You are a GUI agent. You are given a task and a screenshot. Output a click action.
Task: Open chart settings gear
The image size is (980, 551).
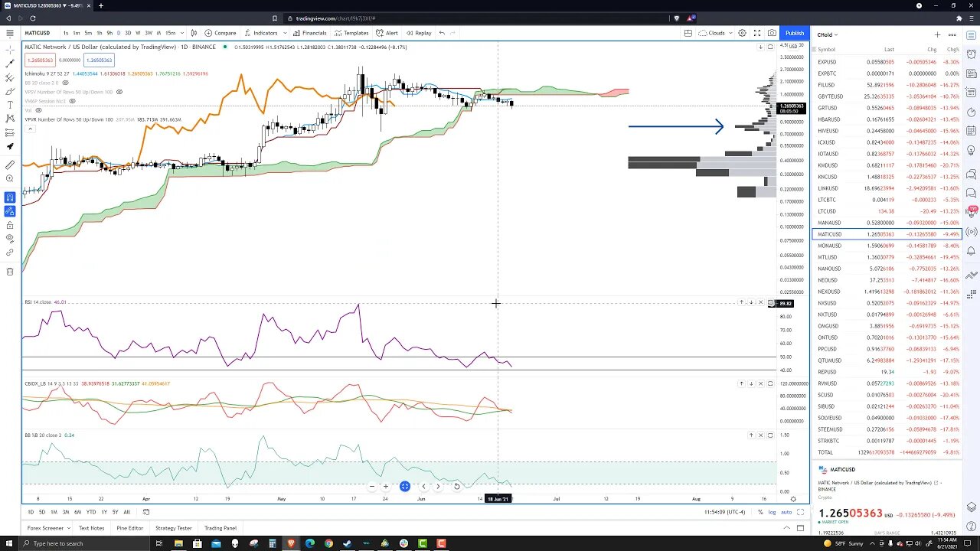(741, 33)
